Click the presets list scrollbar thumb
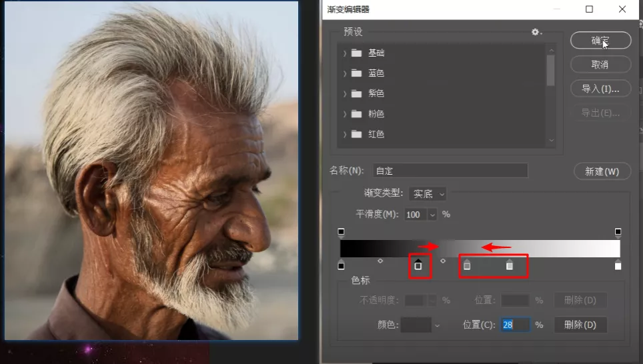 551,70
